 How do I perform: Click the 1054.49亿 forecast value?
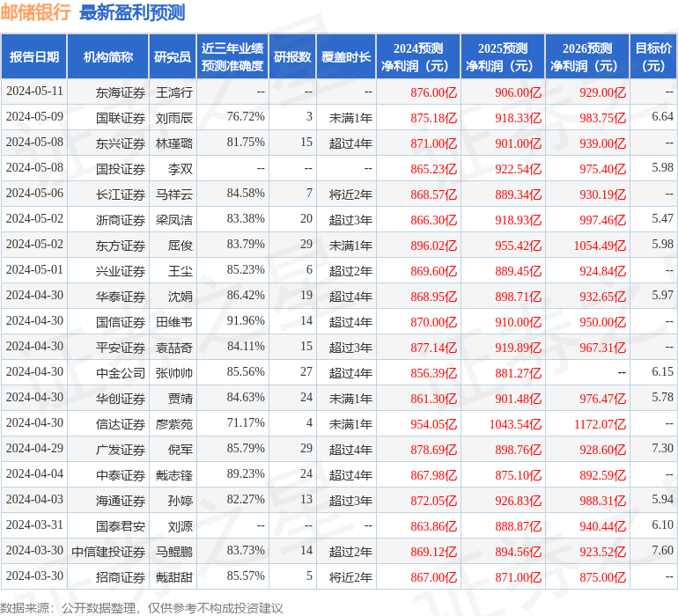tap(600, 246)
